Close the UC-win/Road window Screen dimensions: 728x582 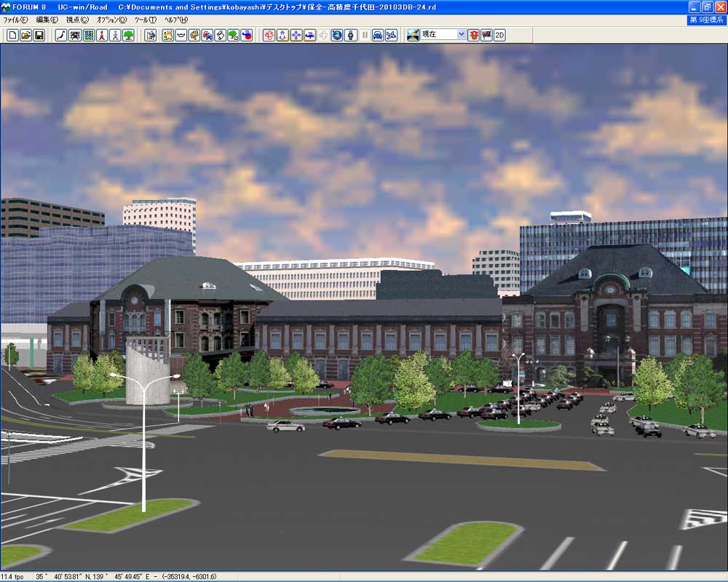[x=720, y=7]
